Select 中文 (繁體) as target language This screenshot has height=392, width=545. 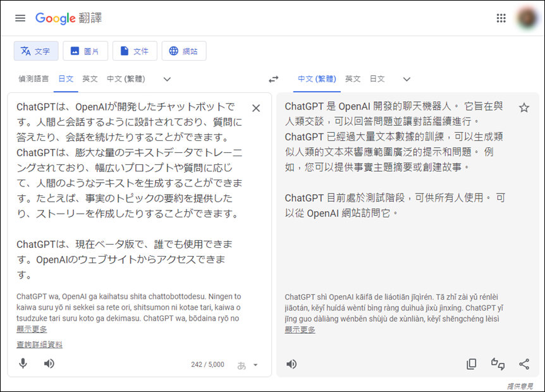point(317,79)
